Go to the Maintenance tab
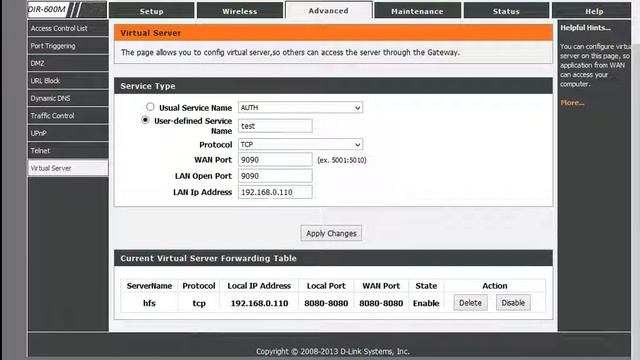 418,11
